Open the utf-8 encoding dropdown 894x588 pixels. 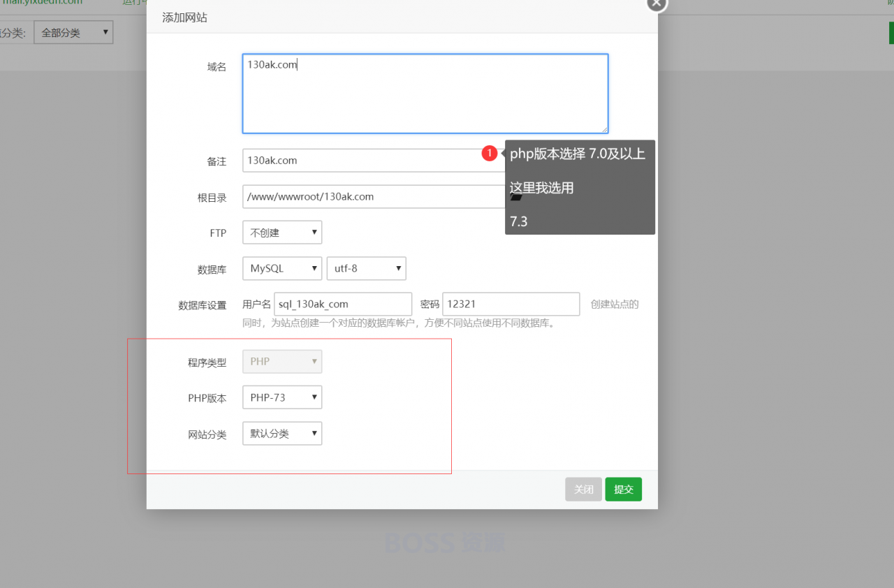[366, 268]
